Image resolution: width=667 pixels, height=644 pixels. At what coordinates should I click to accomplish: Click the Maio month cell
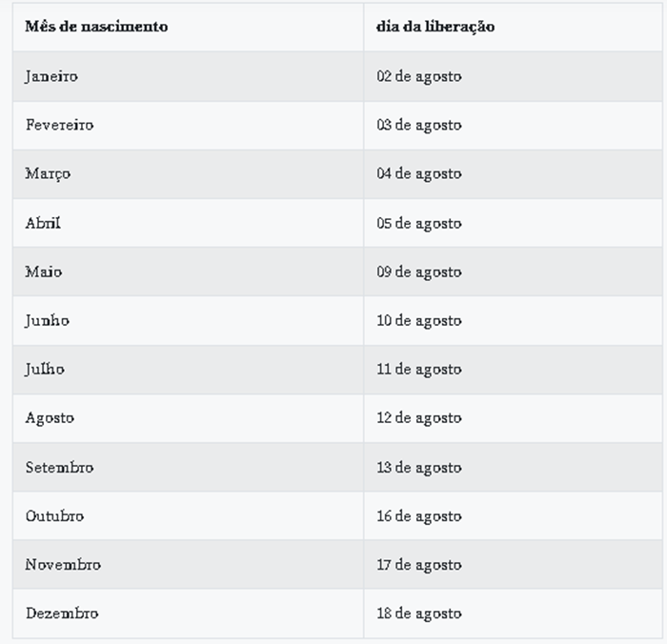click(44, 272)
